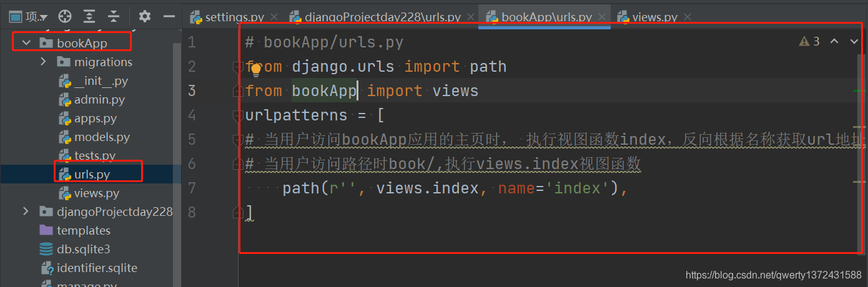This screenshot has width=868, height=287.
Task: Click the locate opened file target icon
Action: tap(65, 16)
